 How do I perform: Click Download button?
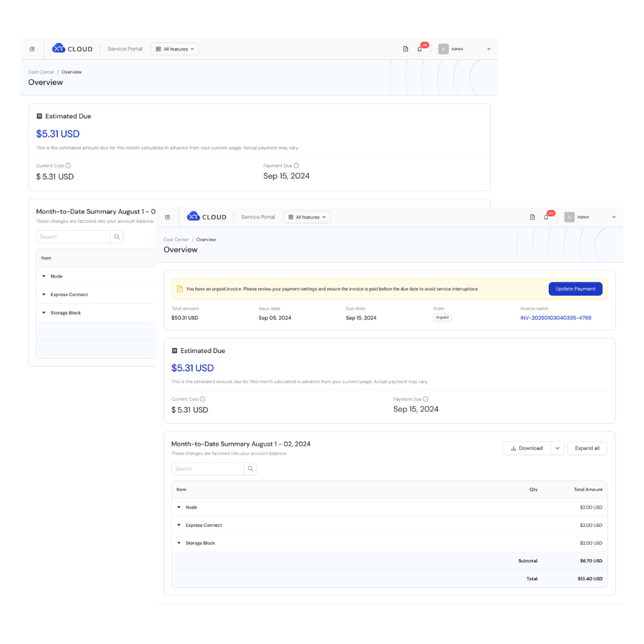pyautogui.click(x=527, y=448)
